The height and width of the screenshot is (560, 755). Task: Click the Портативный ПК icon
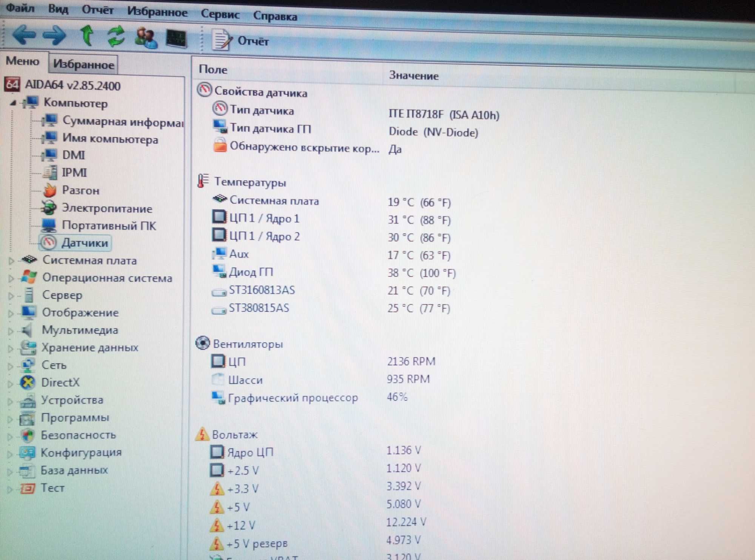pos(49,225)
